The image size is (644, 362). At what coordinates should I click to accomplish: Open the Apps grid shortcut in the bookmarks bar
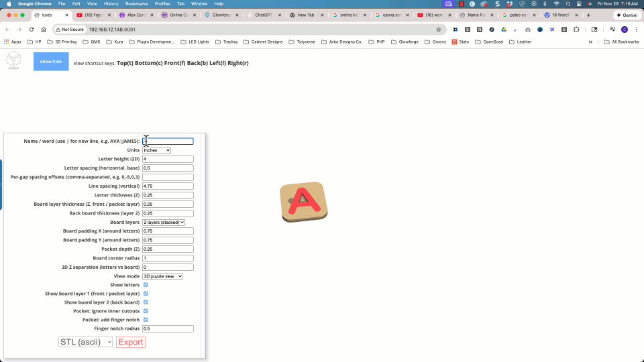[x=11, y=42]
